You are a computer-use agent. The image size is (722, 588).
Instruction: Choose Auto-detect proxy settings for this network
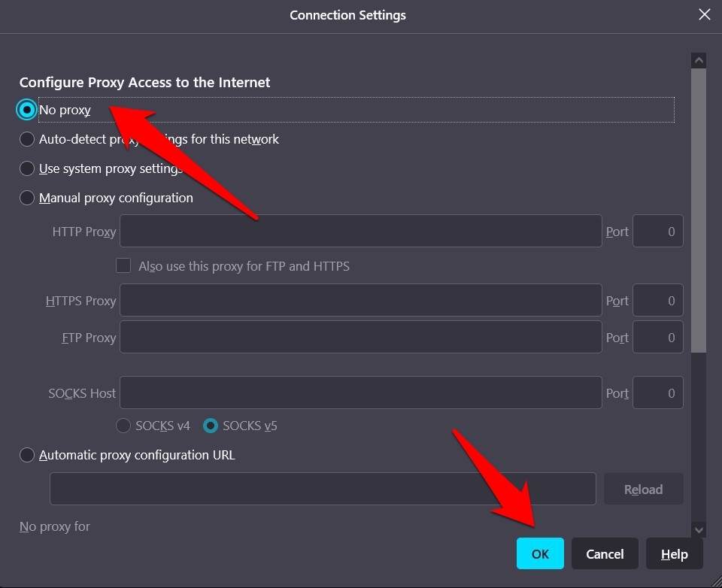coord(27,138)
